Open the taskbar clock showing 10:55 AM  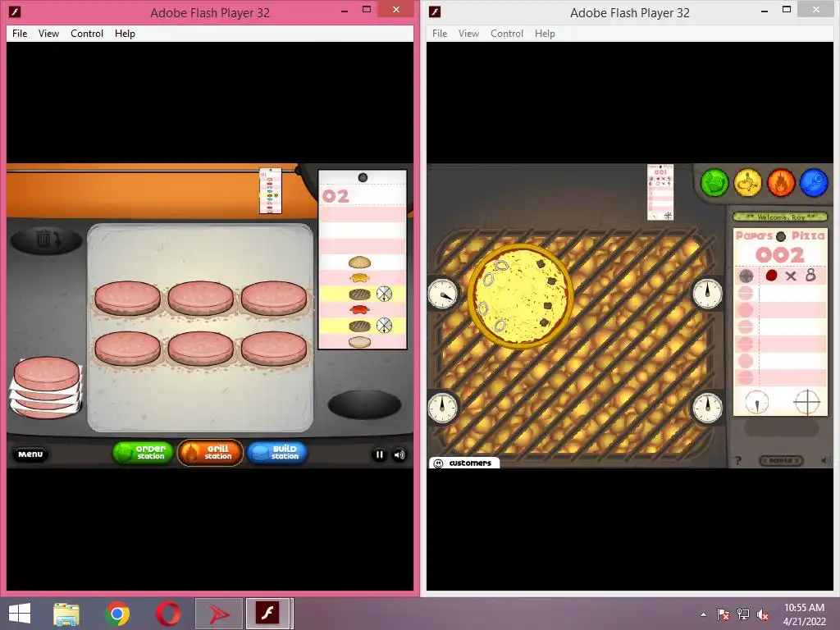click(804, 614)
